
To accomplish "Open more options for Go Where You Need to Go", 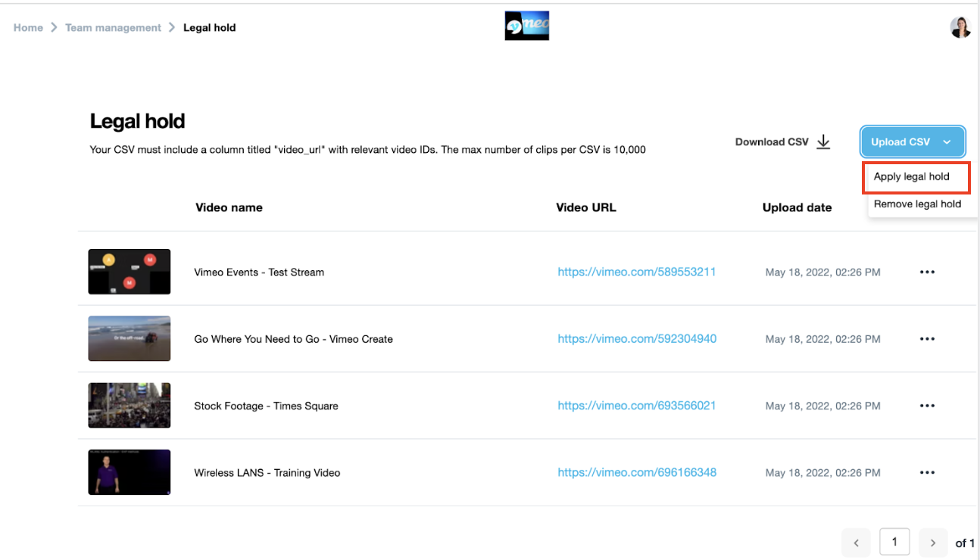I will click(x=927, y=339).
